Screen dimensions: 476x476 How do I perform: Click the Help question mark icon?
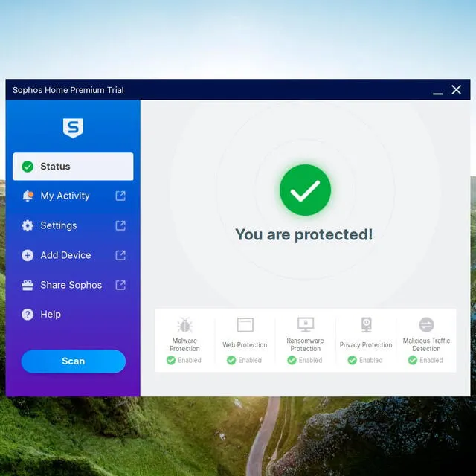28,315
